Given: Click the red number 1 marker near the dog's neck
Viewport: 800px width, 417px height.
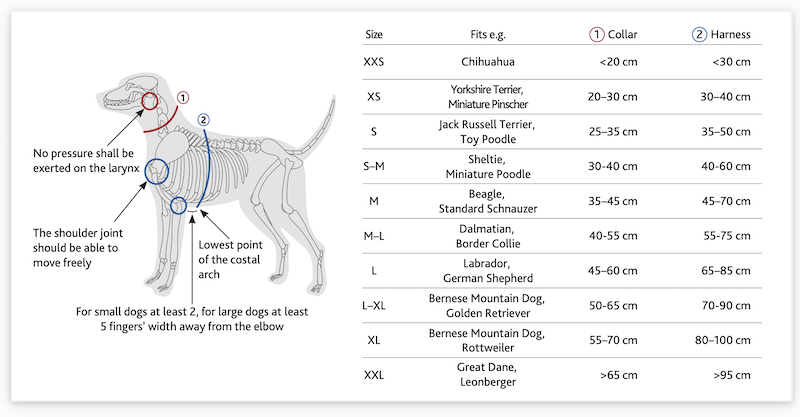Looking at the screenshot, I should click(183, 97).
